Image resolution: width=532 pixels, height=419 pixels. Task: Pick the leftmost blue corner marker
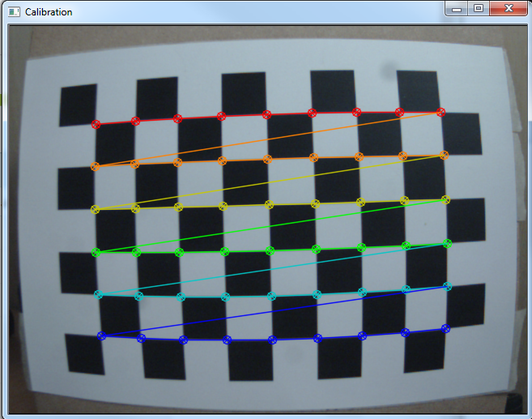click(102, 336)
